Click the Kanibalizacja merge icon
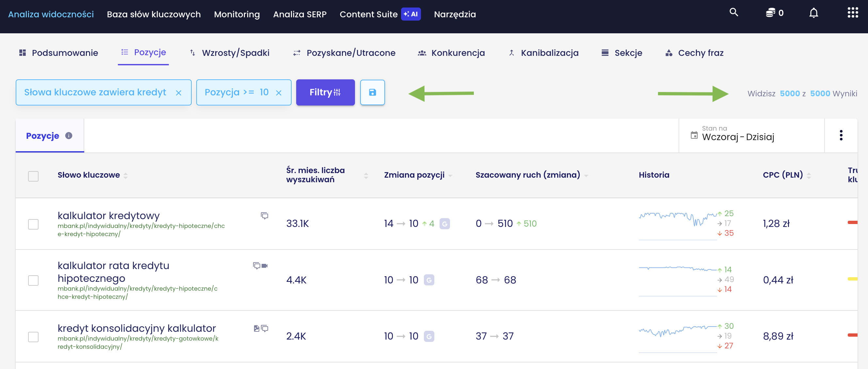Image resolution: width=868 pixels, height=369 pixels. pos(511,53)
